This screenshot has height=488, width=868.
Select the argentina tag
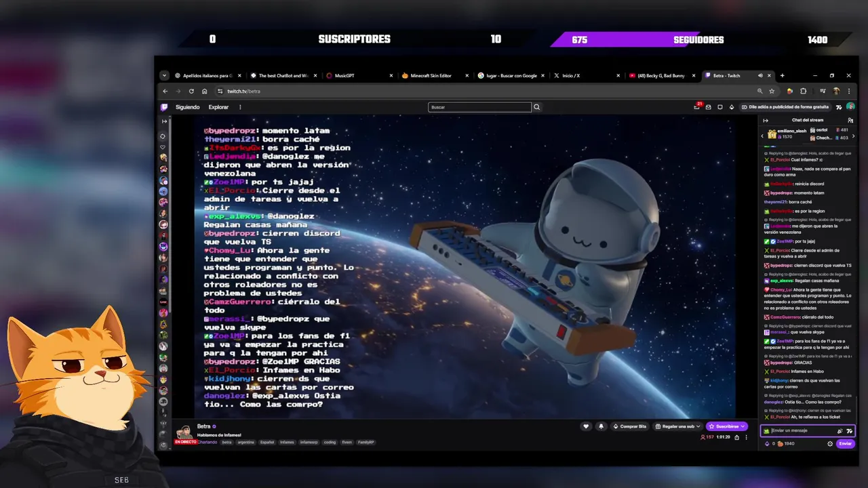coord(246,442)
